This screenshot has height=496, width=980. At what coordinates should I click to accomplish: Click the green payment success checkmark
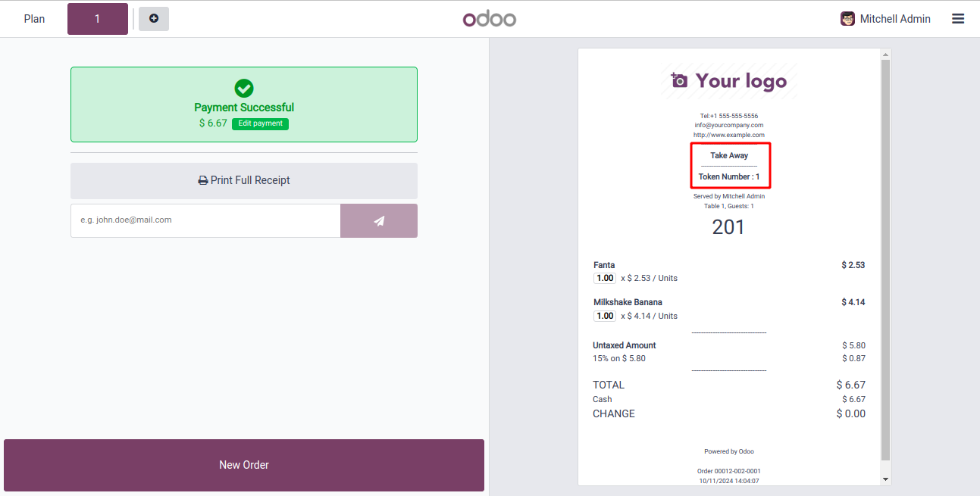pos(244,88)
